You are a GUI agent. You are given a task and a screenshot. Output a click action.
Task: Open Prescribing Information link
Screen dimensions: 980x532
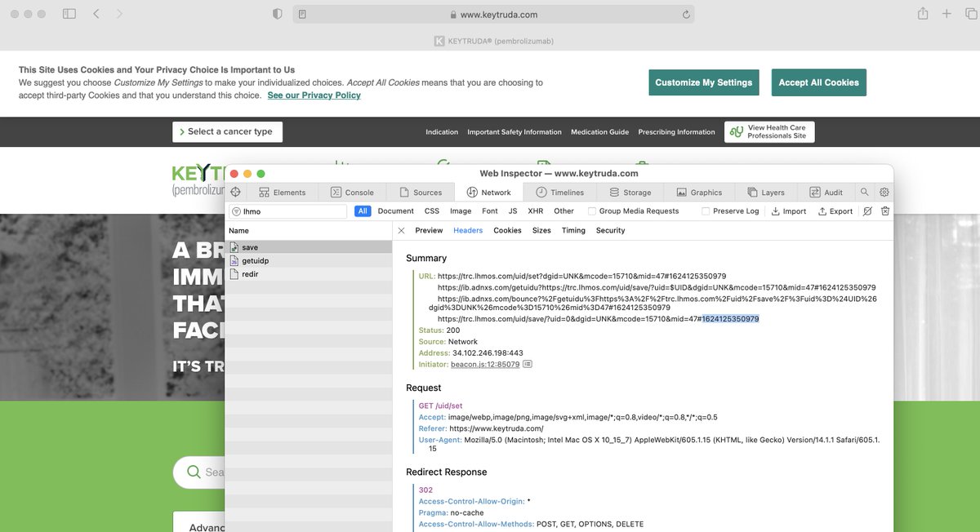[x=676, y=132]
